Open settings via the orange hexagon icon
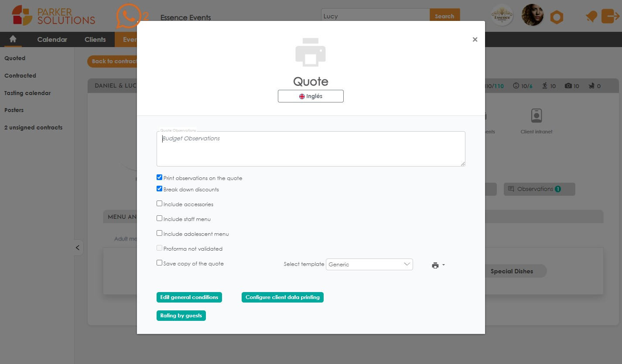Image resolution: width=622 pixels, height=364 pixels. pyautogui.click(x=557, y=16)
